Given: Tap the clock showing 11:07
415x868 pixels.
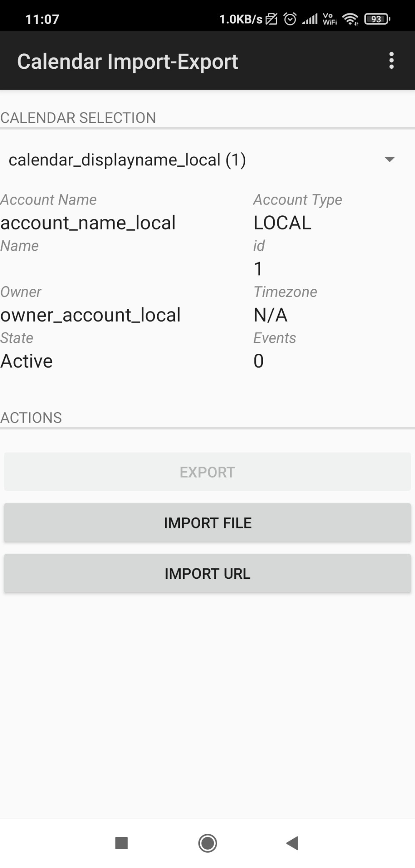Looking at the screenshot, I should [x=42, y=19].
